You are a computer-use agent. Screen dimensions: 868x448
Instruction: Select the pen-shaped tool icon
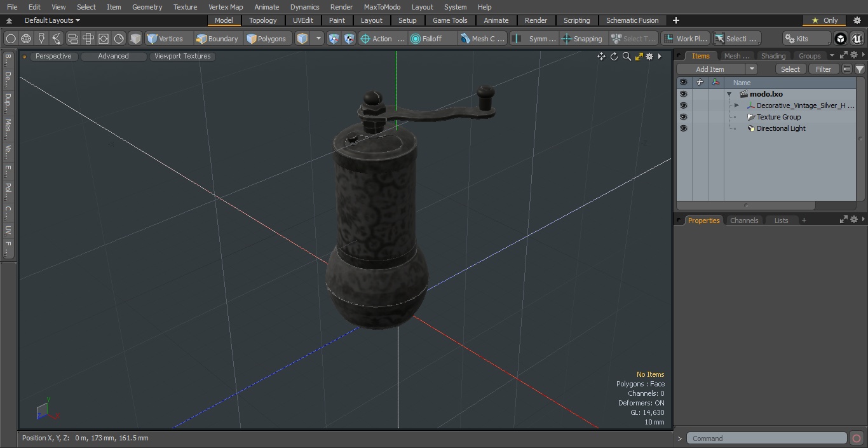(x=41, y=39)
